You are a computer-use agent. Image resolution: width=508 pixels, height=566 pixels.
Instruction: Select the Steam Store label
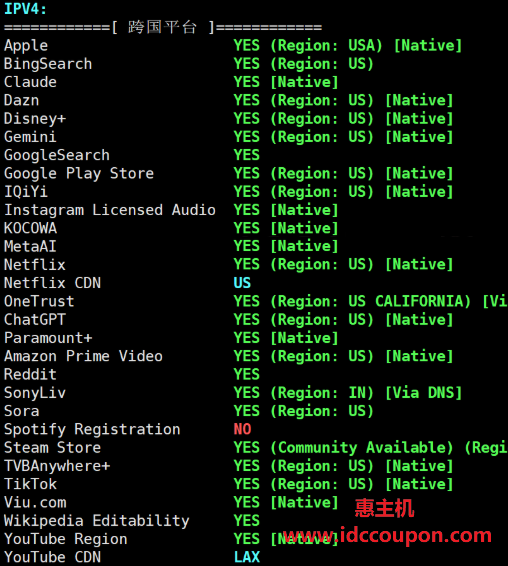tap(52, 448)
